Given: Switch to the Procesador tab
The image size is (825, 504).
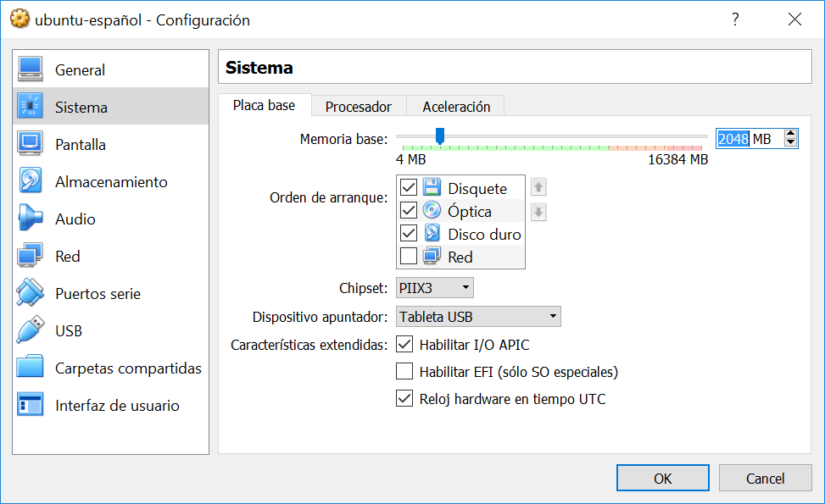Looking at the screenshot, I should (x=358, y=106).
